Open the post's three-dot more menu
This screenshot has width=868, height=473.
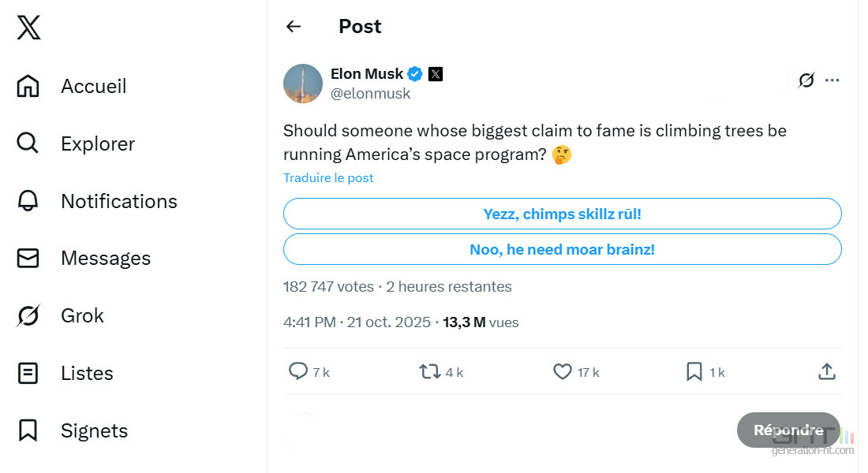(x=832, y=80)
